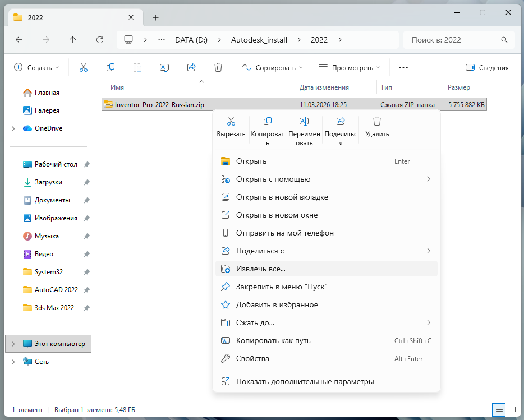Click the Copy icon in the toolbar
The height and width of the screenshot is (420, 524).
click(x=111, y=67)
